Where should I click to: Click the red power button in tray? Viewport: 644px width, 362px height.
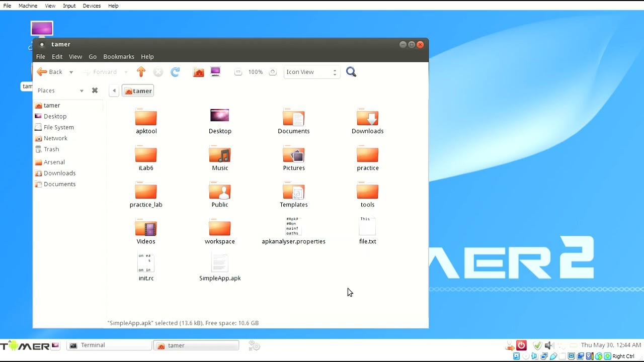[521, 345]
